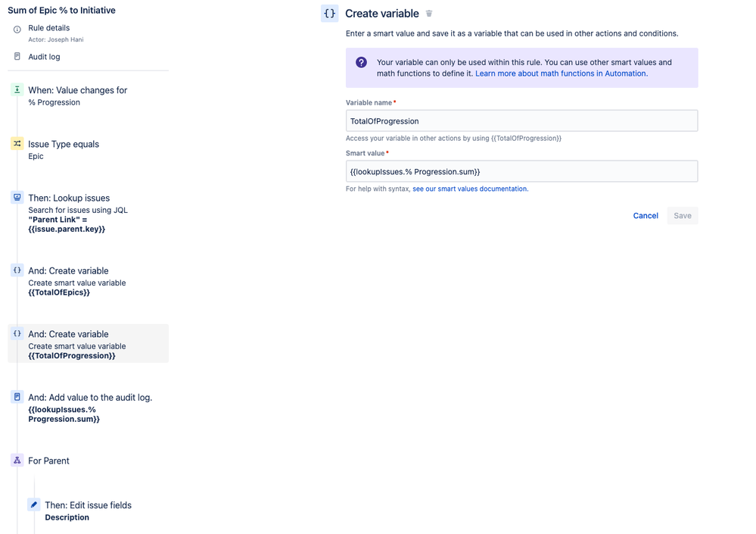Screen dimensions: 756x534
Task: Click the Edit issue fields pencil icon
Action: pos(34,504)
